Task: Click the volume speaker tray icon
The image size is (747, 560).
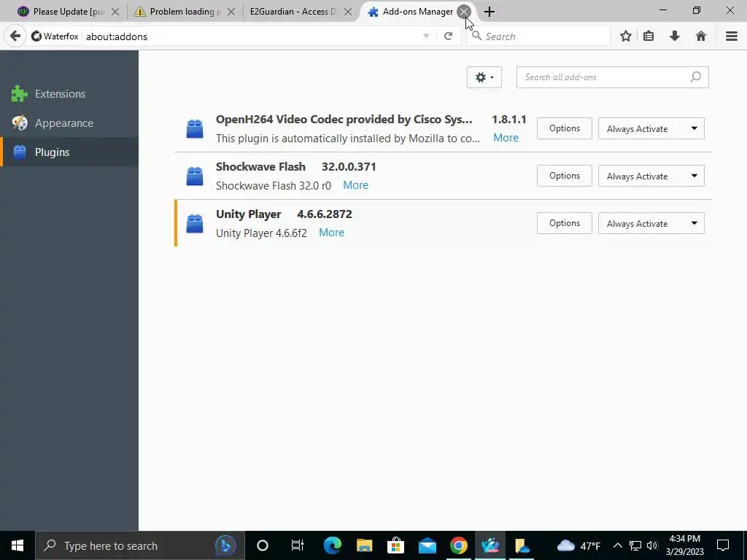Action: coord(652,545)
